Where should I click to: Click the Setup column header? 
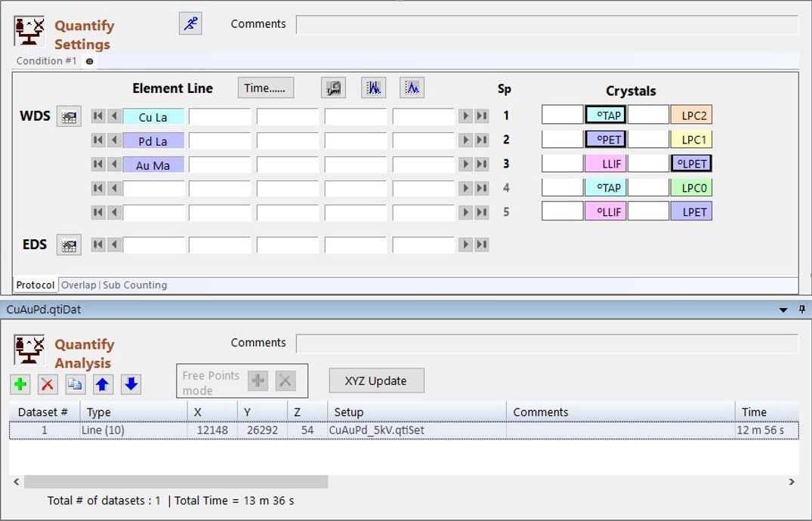pos(417,412)
